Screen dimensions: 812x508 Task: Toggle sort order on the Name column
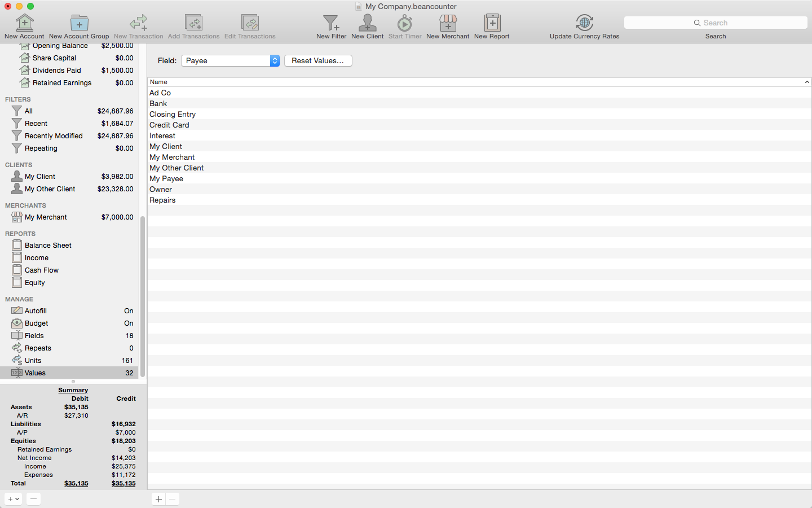tap(479, 82)
